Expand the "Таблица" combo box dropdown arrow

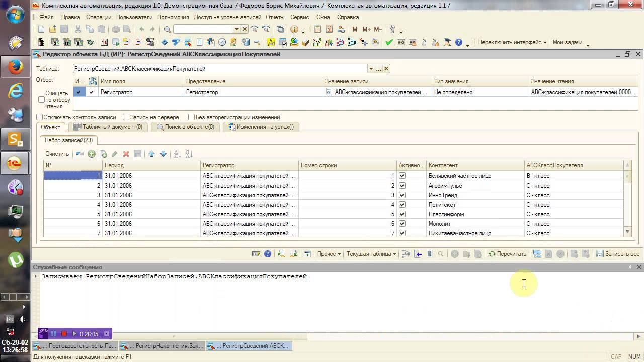pos(371,69)
